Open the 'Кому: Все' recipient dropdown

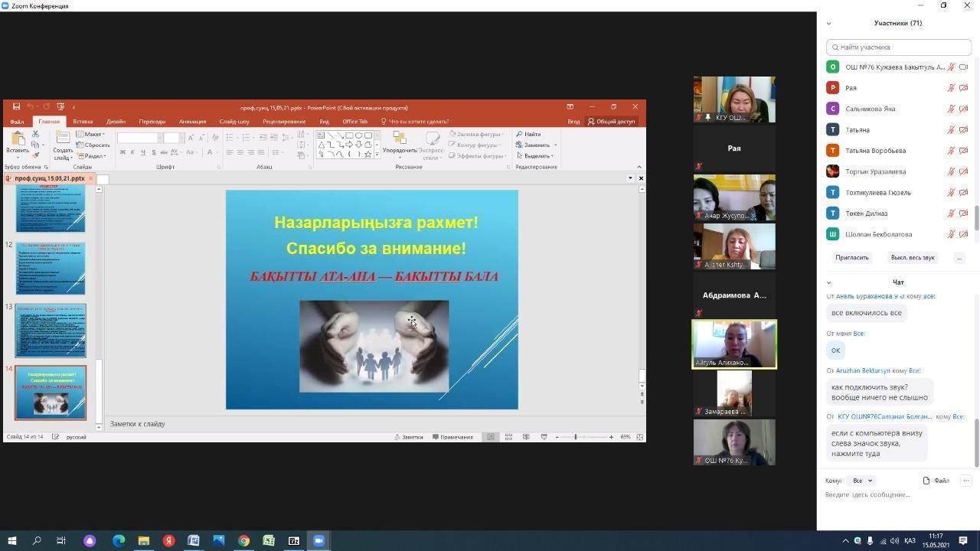coord(861,481)
